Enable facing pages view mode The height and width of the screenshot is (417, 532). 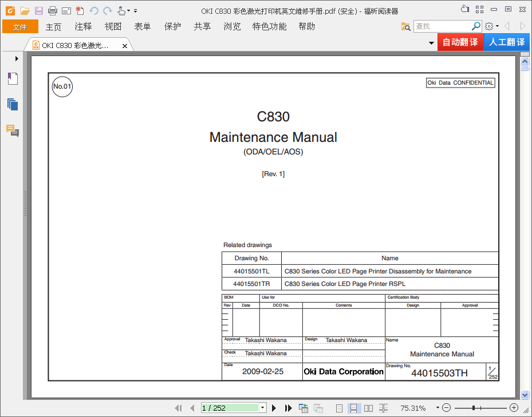pyautogui.click(x=368, y=408)
